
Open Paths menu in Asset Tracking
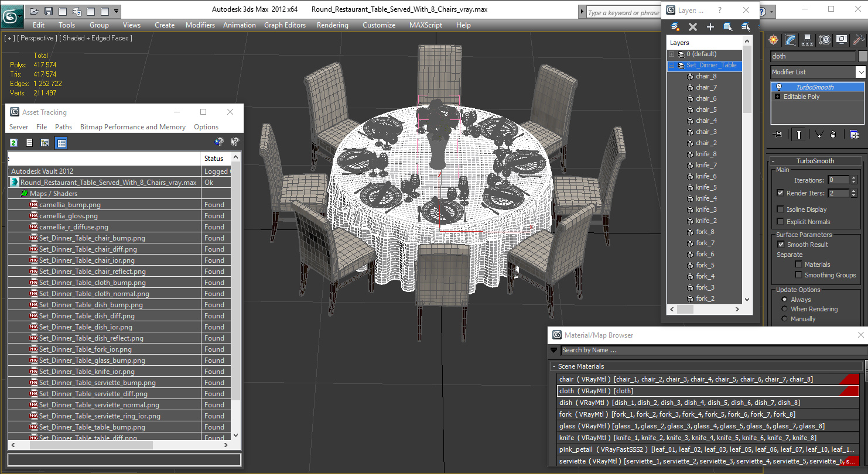(63, 126)
